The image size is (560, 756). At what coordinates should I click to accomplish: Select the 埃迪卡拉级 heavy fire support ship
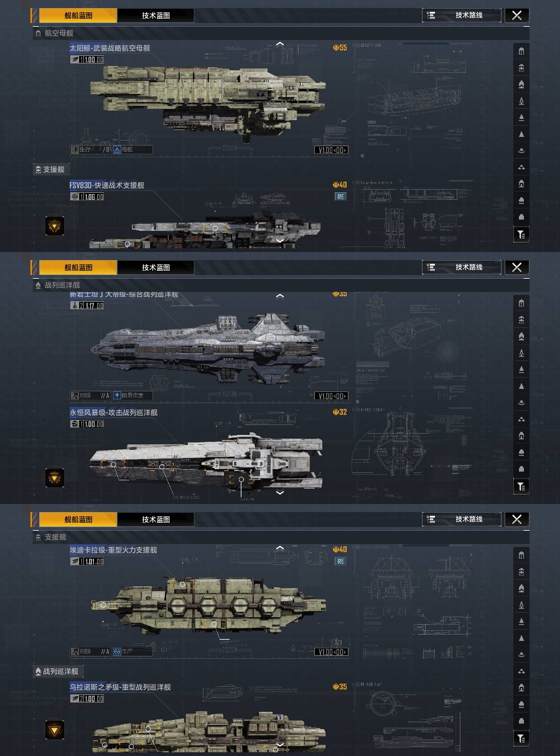(113, 550)
